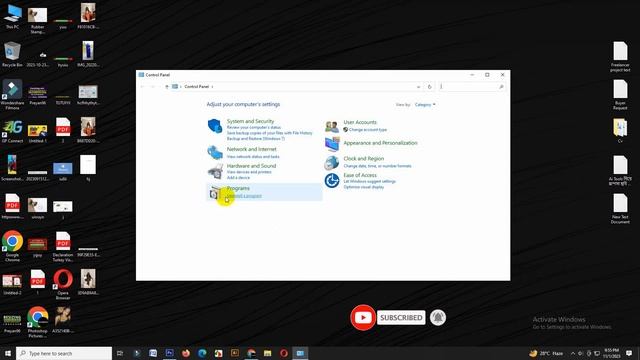This screenshot has height=360, width=640.
Task: Select the New Text Document desktop icon
Action: (620, 209)
